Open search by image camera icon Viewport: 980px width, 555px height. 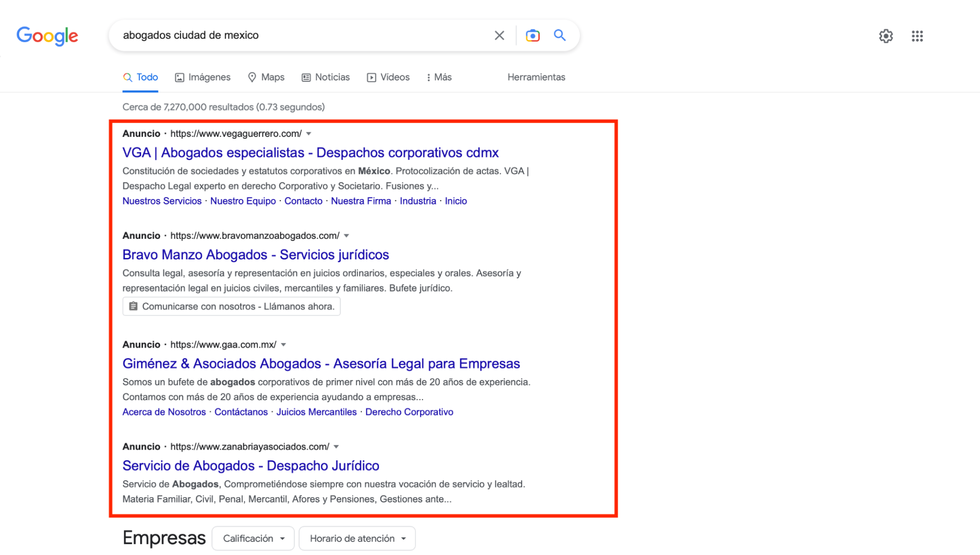click(x=532, y=35)
